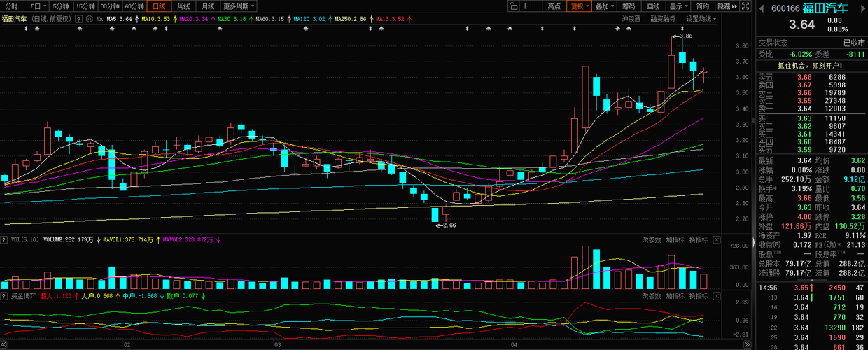
Task: Click the arrow next to 大户:0.668
Action: (x=117, y=297)
